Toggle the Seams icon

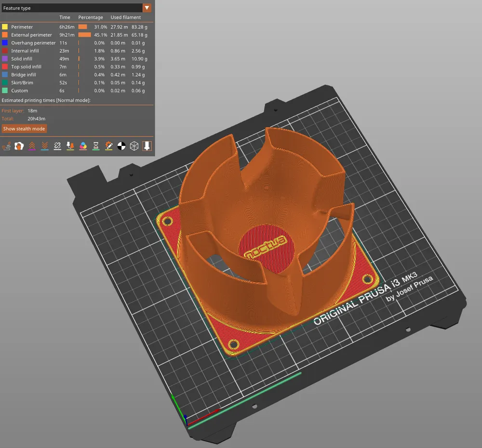tap(57, 145)
